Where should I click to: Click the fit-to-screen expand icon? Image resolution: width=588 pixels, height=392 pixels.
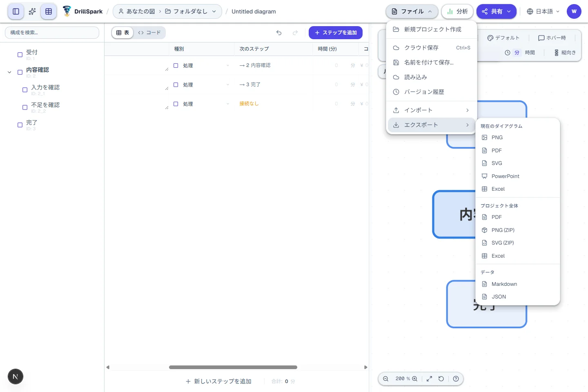coord(430,379)
